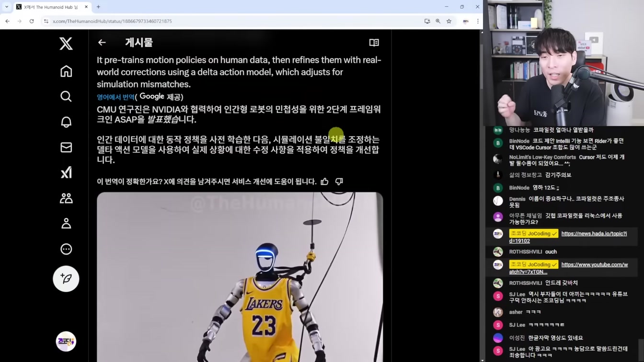This screenshot has height=362, width=644.
Task: Click the address bar URL field
Action: coord(230,21)
